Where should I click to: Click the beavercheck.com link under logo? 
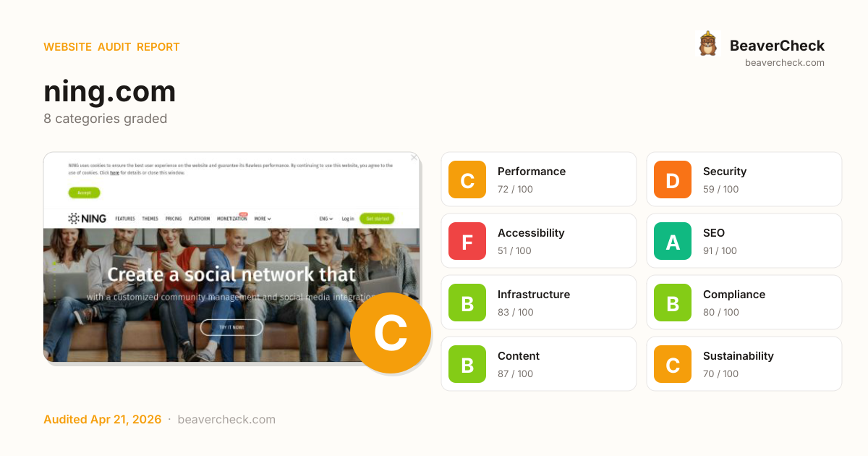pyautogui.click(x=785, y=63)
